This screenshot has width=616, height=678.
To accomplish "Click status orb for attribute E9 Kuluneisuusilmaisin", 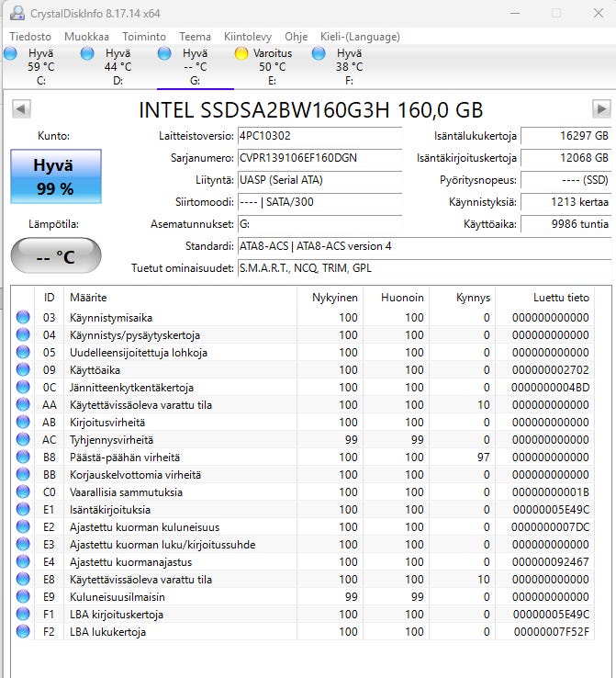I will [x=23, y=597].
